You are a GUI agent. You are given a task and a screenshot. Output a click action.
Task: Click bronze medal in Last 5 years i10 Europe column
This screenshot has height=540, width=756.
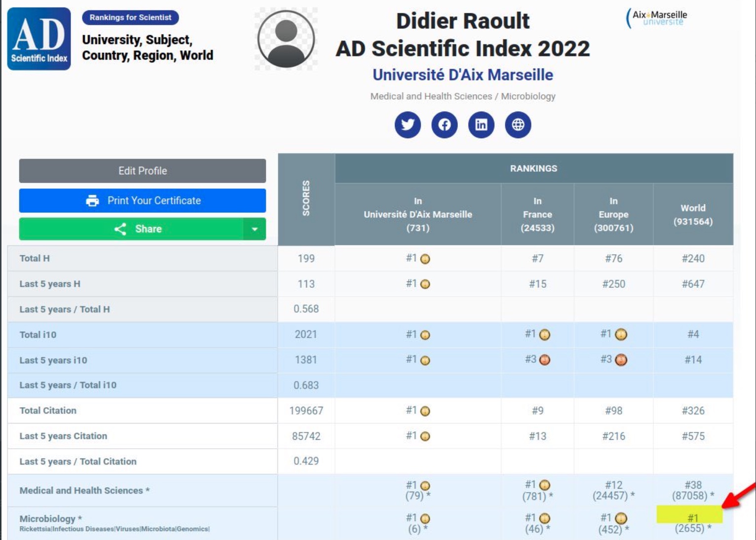621,360
